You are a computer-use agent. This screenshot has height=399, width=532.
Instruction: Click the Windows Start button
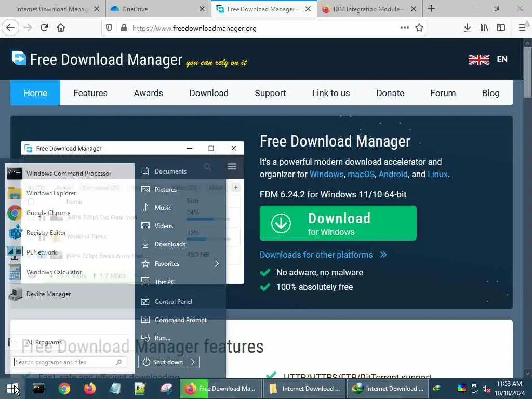click(12, 389)
